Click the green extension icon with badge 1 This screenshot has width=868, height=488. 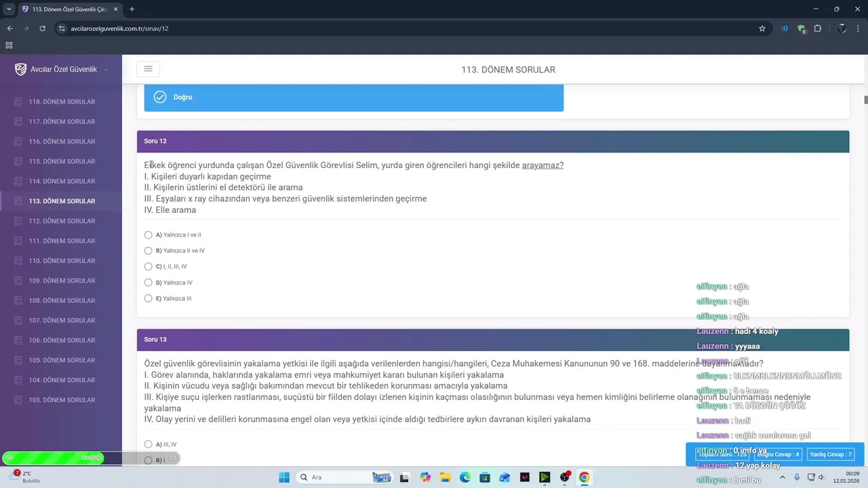click(x=802, y=28)
